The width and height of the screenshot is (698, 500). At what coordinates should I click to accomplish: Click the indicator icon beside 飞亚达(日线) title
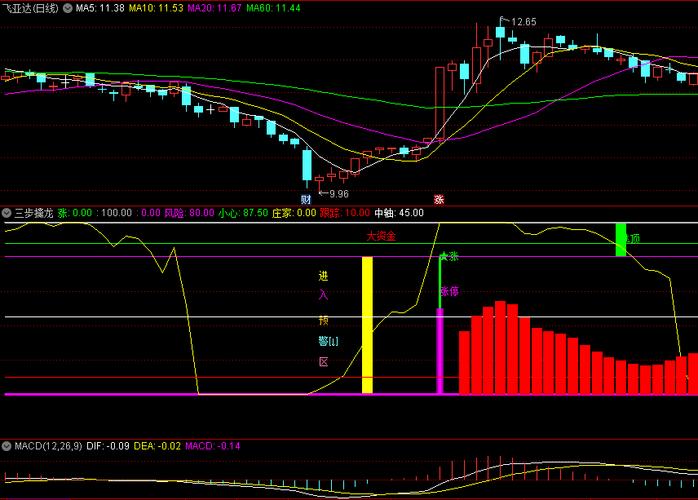click(x=67, y=8)
